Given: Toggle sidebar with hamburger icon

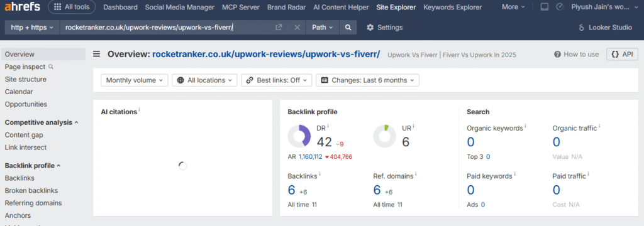Looking at the screenshot, I should (96, 54).
